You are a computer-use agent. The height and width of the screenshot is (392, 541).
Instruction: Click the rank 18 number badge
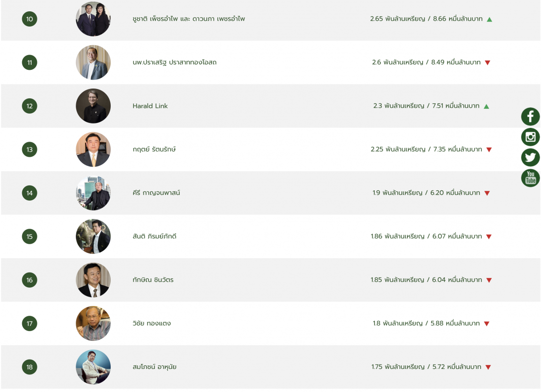point(30,367)
